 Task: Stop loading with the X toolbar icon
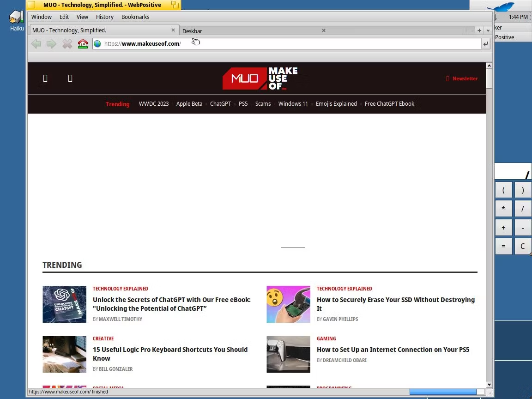click(67, 43)
